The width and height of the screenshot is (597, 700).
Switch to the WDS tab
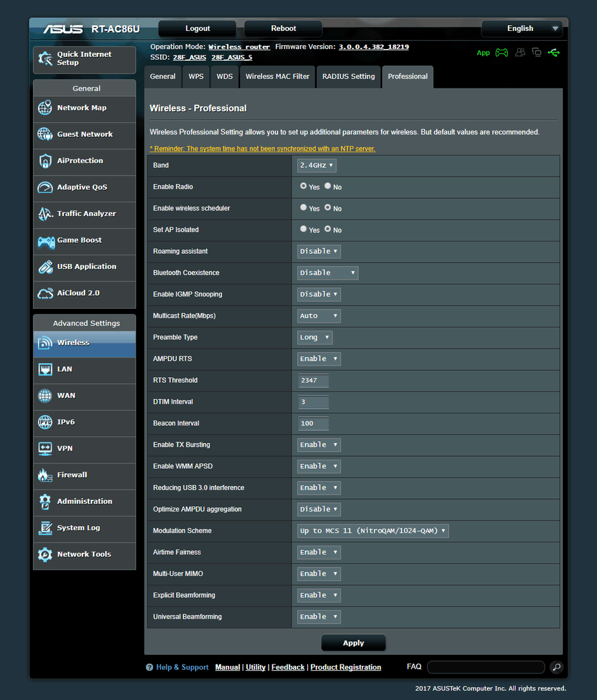point(225,76)
